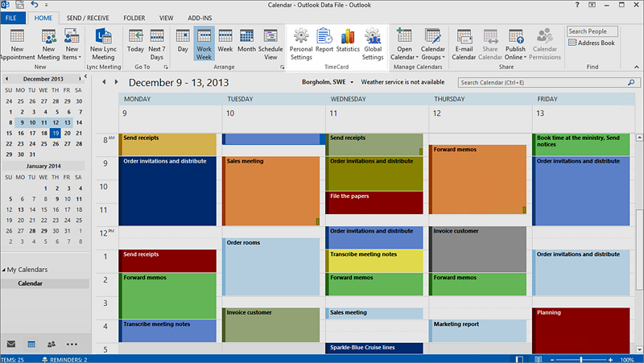Start a New Lync Meeting
Viewport: 644px width, 363px height.
(103, 43)
